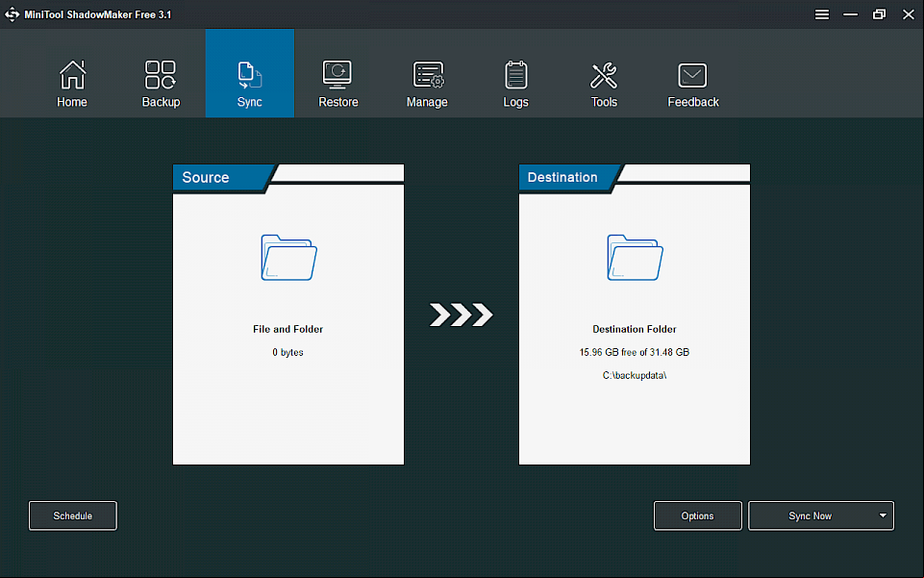Click the Source header tab
The height and width of the screenshot is (578, 924).
[x=221, y=177]
